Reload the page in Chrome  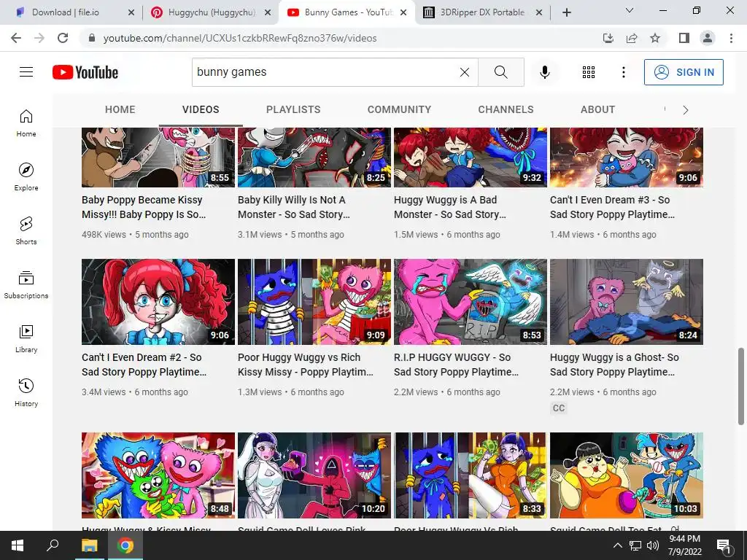[63, 38]
